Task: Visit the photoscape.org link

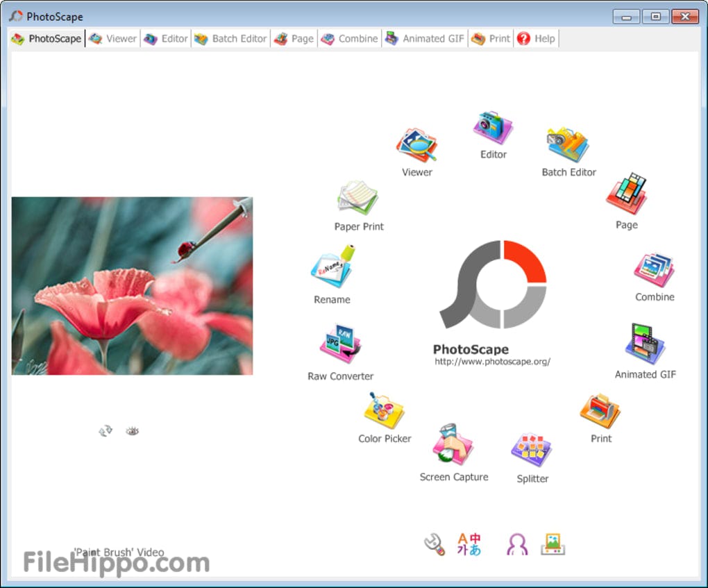Action: click(492, 362)
